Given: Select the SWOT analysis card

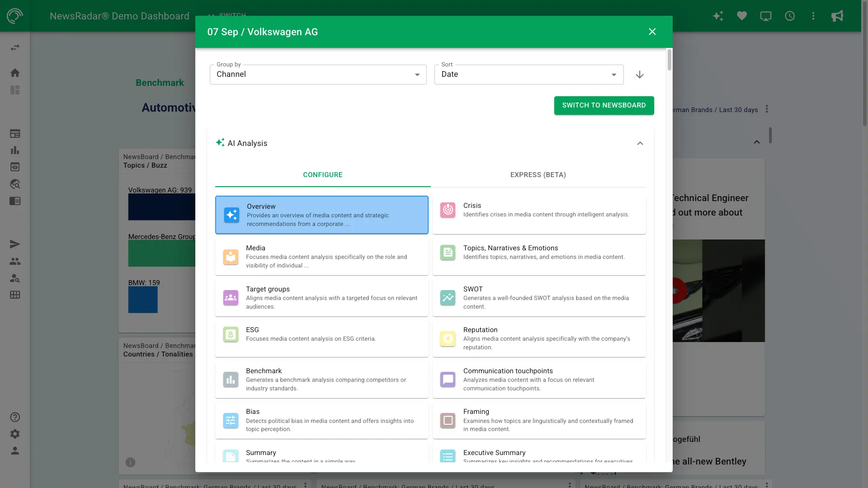Looking at the screenshot, I should (539, 297).
